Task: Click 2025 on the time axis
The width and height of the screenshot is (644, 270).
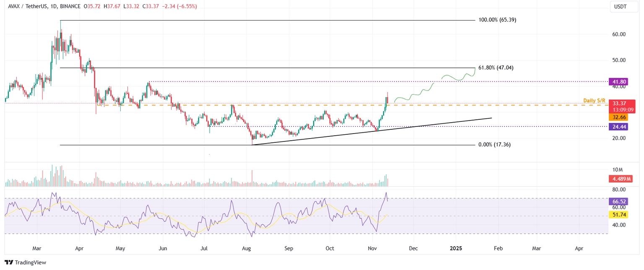Action: (456, 248)
